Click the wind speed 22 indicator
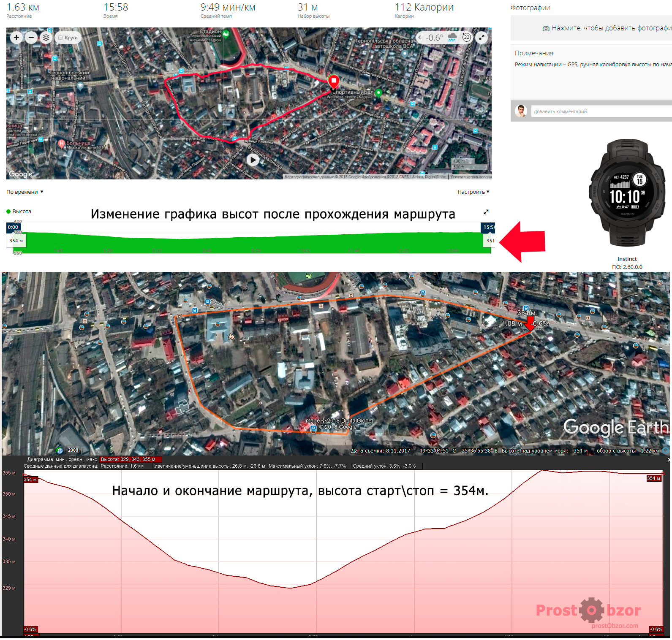Viewport: 672px width, 640px height. pos(466,38)
